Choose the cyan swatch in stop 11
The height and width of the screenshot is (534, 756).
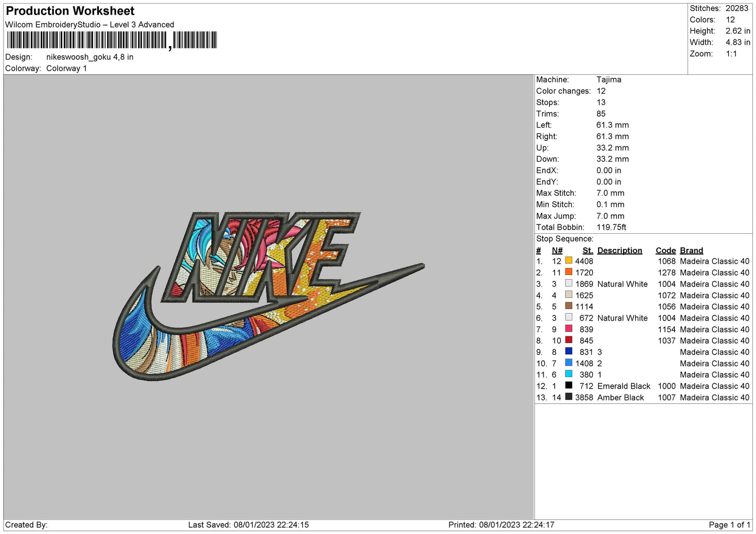pyautogui.click(x=569, y=374)
